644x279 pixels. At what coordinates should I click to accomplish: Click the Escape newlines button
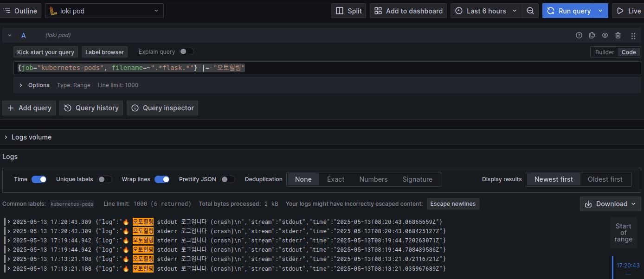452,204
